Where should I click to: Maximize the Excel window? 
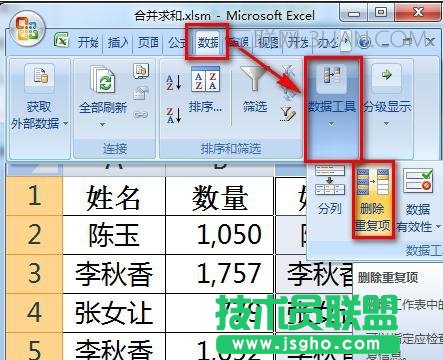[x=381, y=13]
